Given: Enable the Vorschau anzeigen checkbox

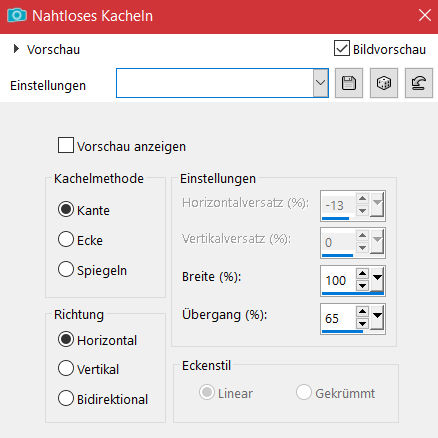Looking at the screenshot, I should [66, 145].
